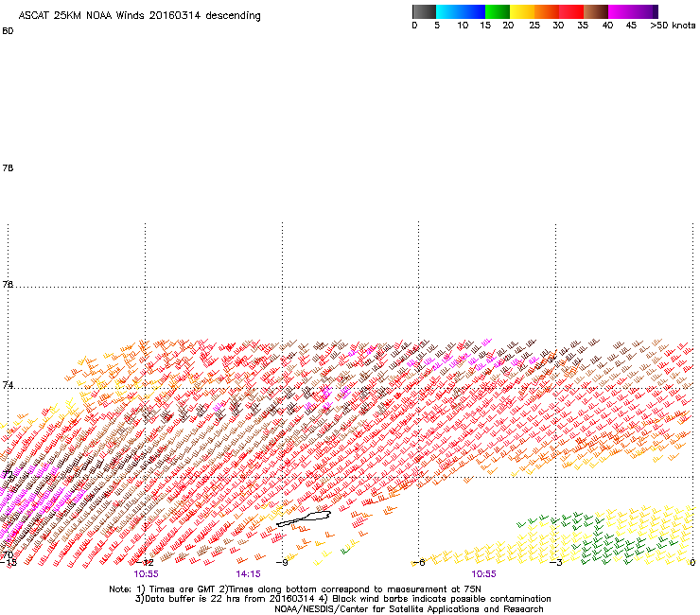Viewport: 700px width, 615px height.
Task: Click the '40' label under the color bar
Action: (607, 26)
